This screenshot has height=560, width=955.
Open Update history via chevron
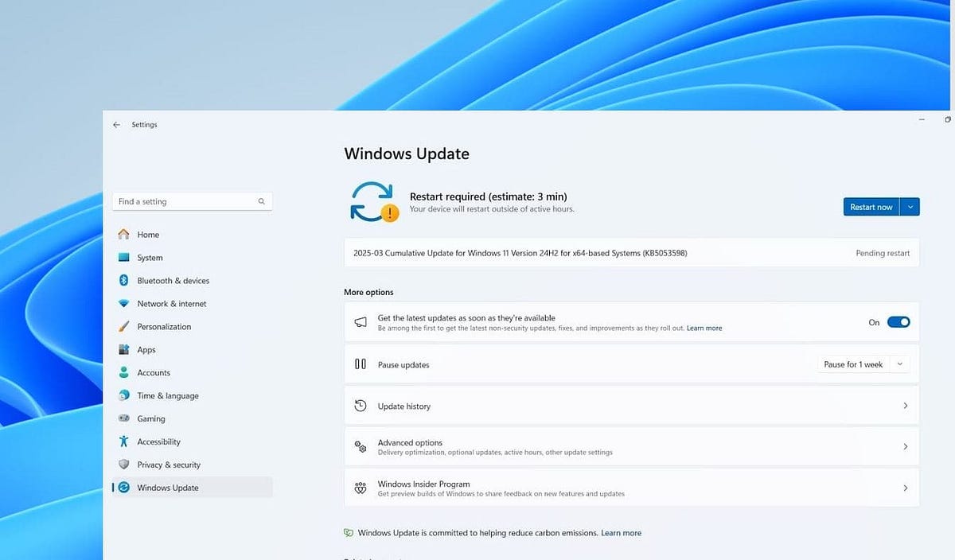(906, 406)
